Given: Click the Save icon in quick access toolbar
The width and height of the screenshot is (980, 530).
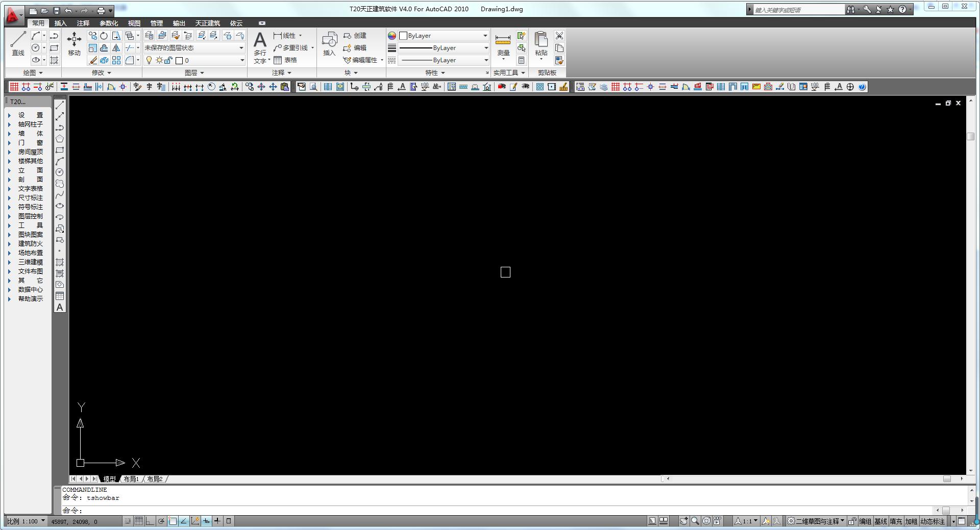Looking at the screenshot, I should click(56, 11).
